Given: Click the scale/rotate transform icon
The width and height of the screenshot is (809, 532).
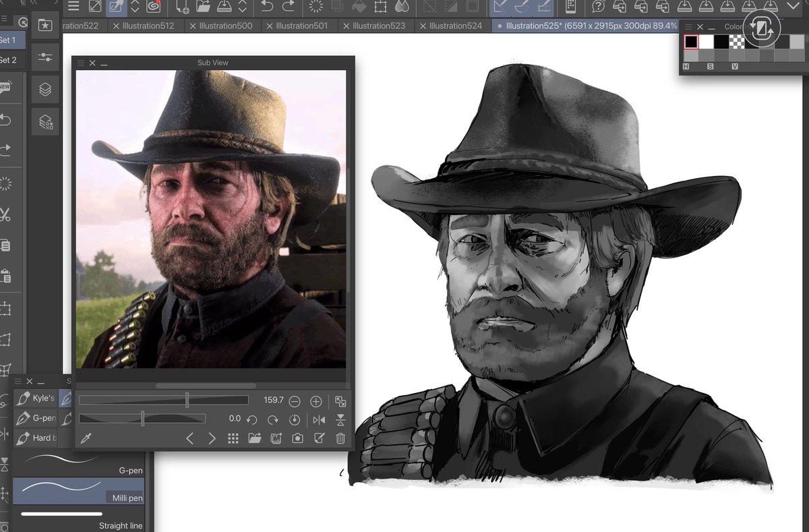Looking at the screenshot, I should point(381,7).
